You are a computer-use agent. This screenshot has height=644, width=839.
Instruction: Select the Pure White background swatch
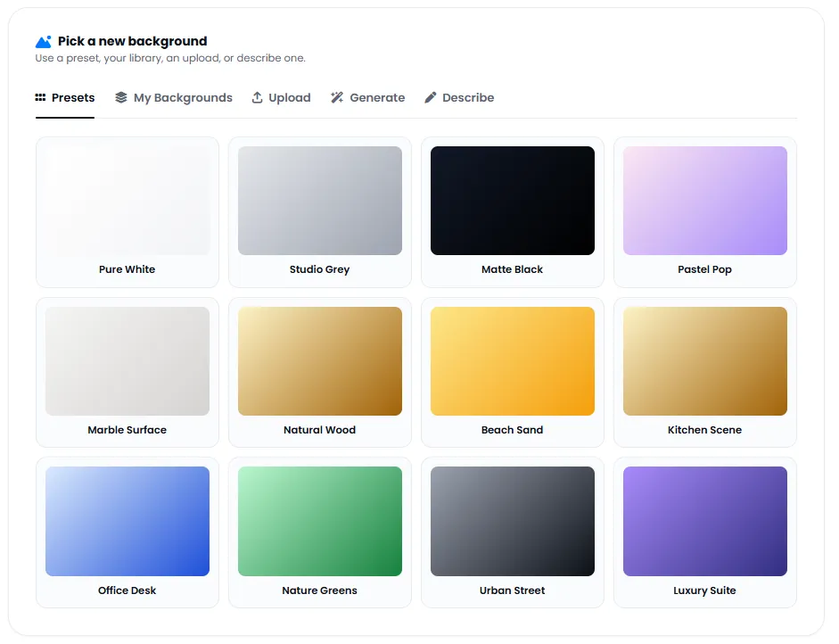coord(127,201)
